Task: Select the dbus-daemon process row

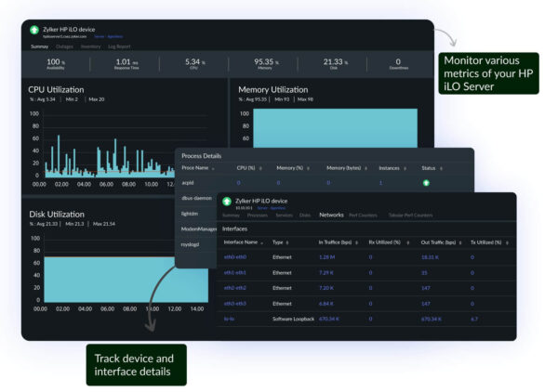Action: click(196, 198)
